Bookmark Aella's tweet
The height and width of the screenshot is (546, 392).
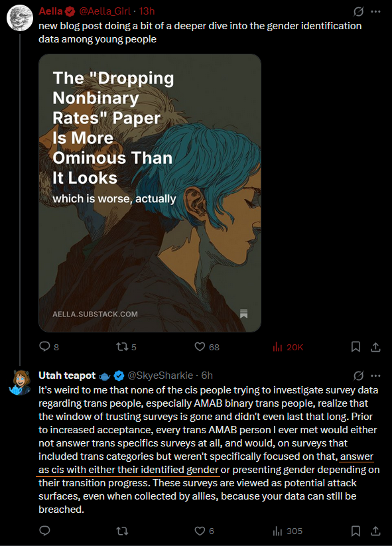pos(356,346)
